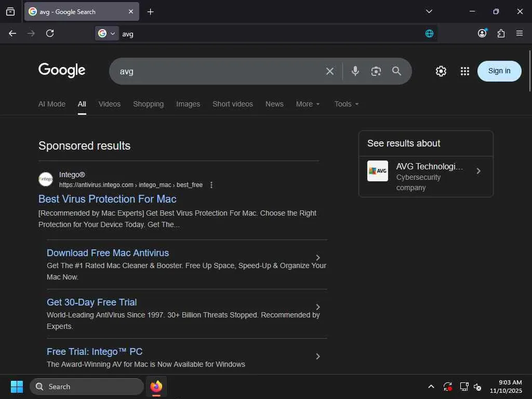Viewport: 532px width, 399px height.
Task: Open a new tab with plus button
Action: point(150,12)
